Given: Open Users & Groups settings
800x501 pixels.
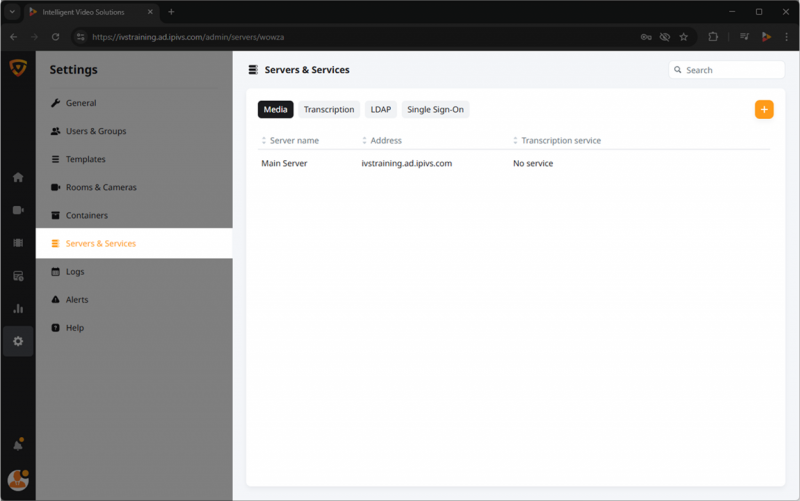Looking at the screenshot, I should 134,131.
